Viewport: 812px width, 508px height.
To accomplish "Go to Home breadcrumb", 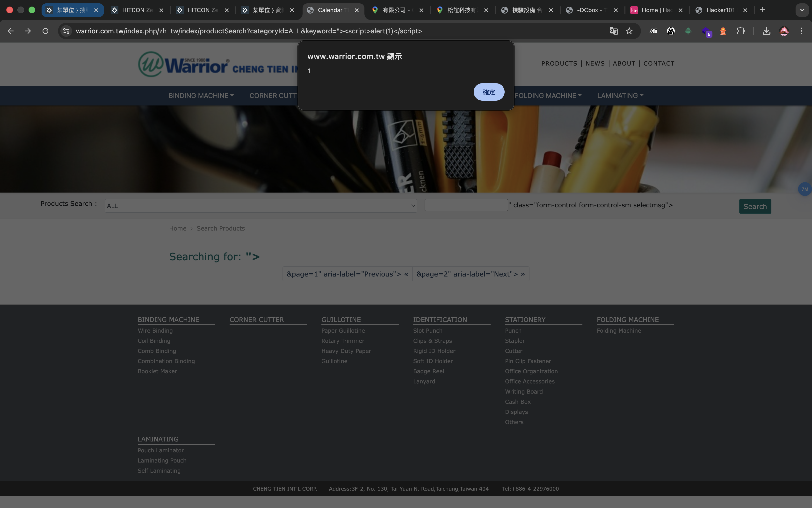I will pos(177,228).
